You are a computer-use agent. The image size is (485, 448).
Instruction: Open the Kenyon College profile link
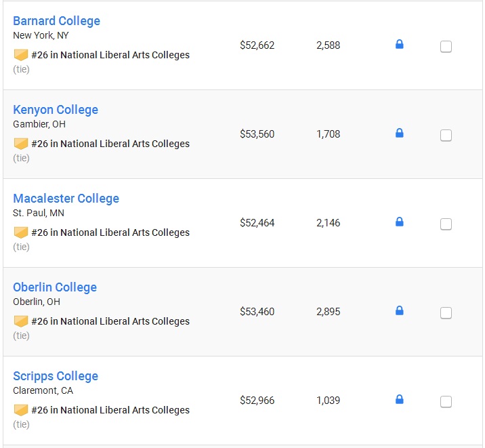[x=56, y=110]
